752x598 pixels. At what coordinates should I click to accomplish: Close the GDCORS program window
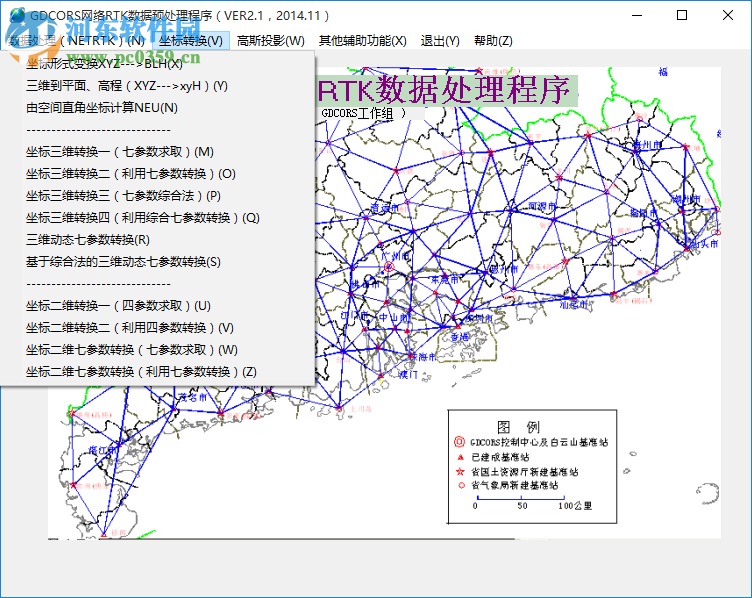[728, 15]
